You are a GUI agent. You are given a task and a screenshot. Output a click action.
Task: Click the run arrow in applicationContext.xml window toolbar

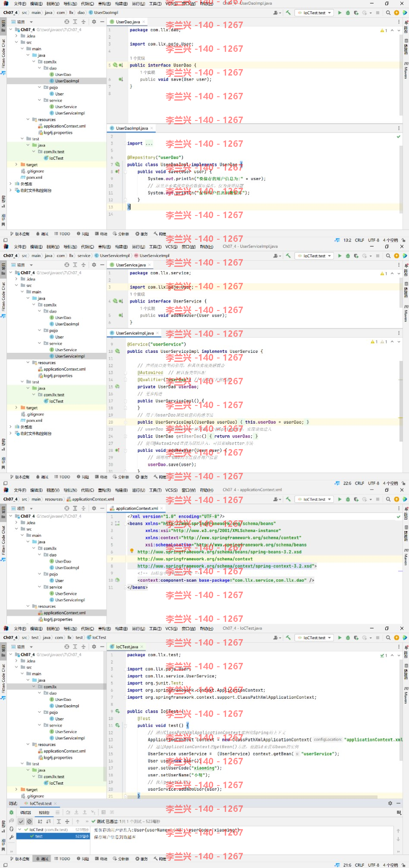pos(340,499)
